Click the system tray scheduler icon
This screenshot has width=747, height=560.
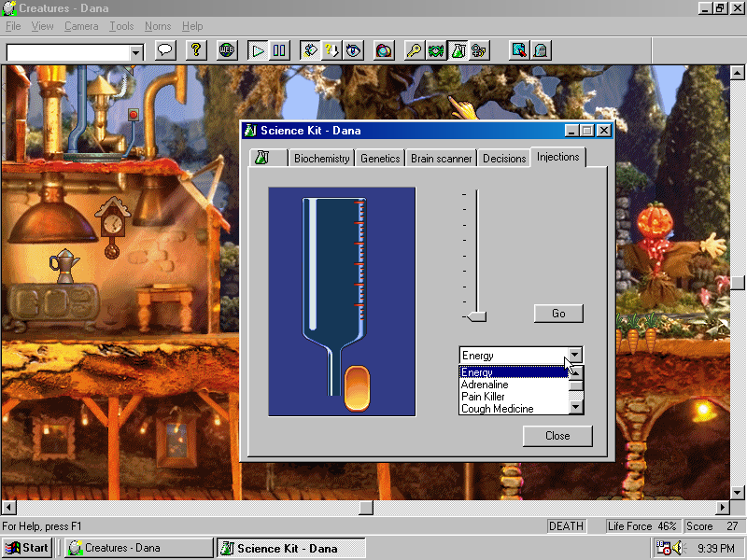click(x=663, y=548)
